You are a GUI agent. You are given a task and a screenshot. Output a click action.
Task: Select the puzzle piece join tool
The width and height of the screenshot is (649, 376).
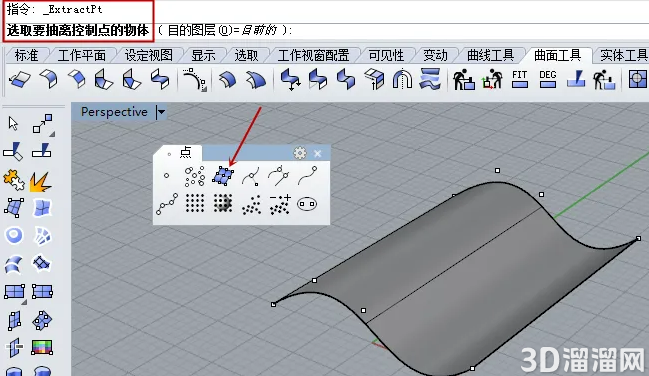pyautogui.click(x=14, y=180)
